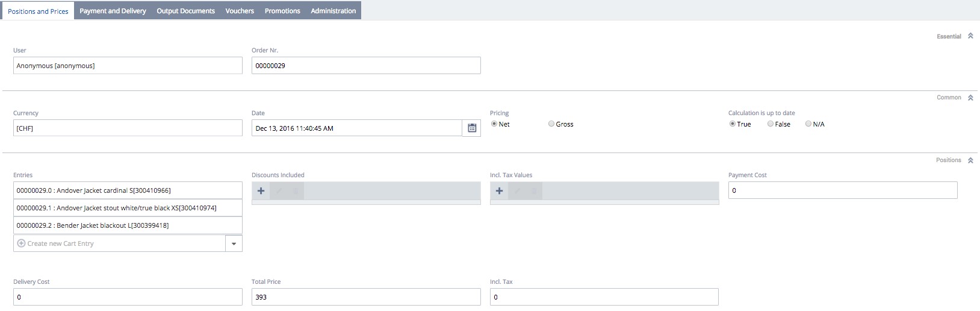Collapse the Essential section chevron

[x=970, y=36]
